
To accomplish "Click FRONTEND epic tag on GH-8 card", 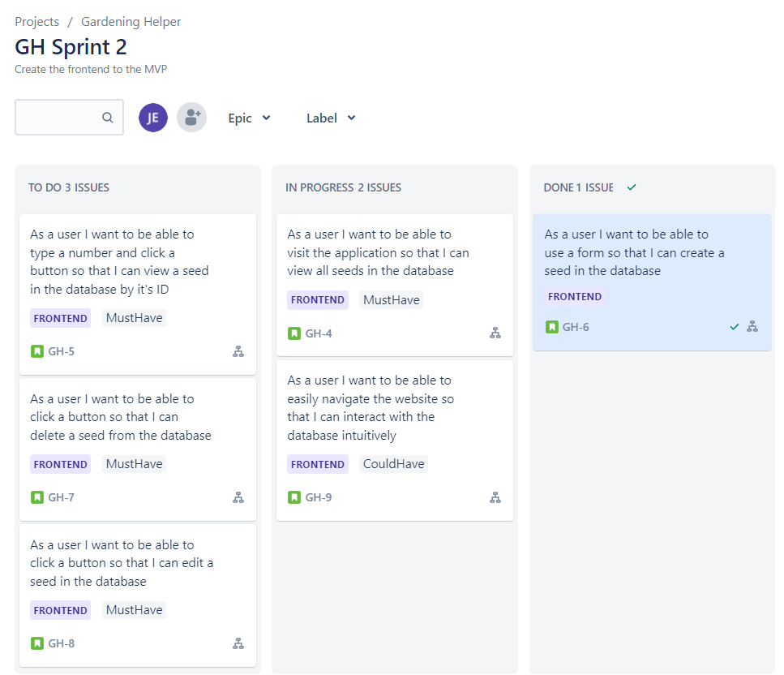I will pos(61,610).
